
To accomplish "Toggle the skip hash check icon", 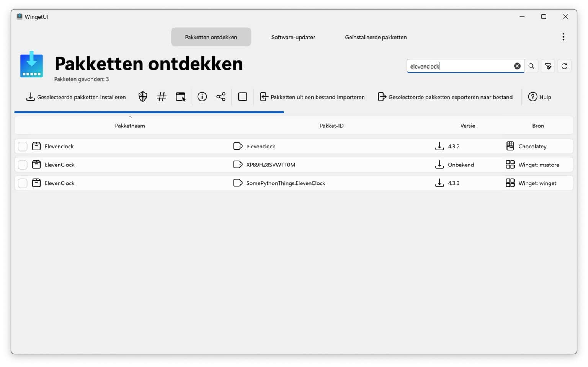I will click(161, 96).
